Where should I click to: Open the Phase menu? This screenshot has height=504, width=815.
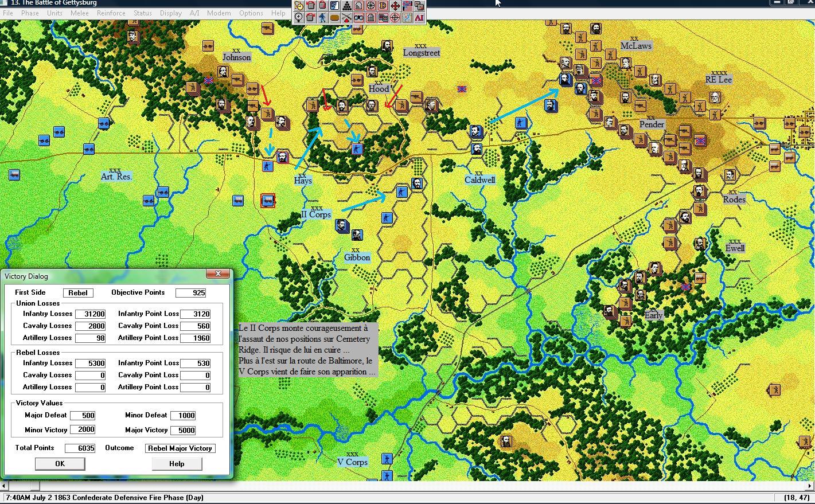click(x=30, y=13)
